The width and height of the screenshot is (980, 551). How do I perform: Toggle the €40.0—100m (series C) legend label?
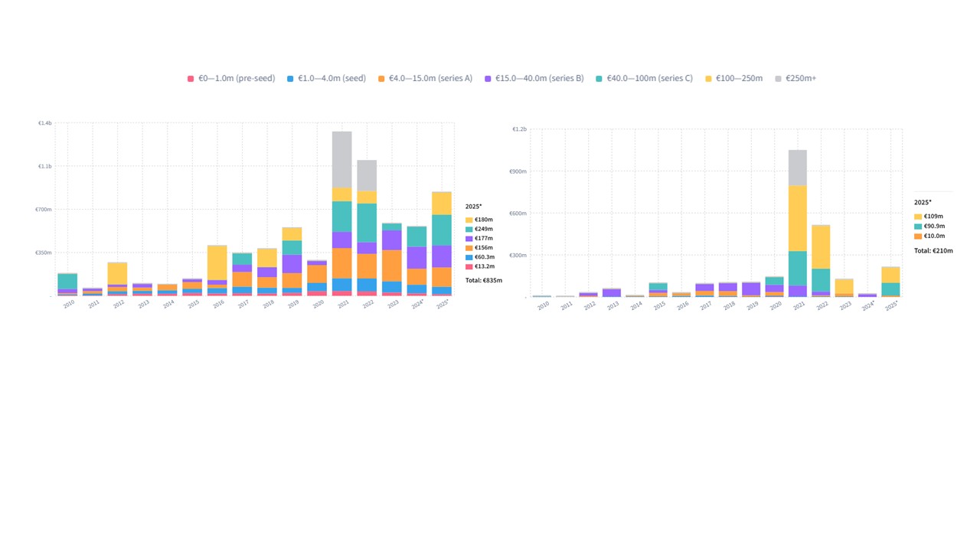tap(649, 78)
